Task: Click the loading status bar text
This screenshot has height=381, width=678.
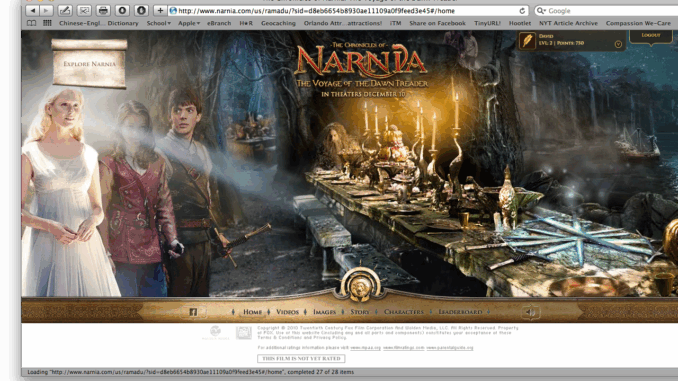Action: click(190, 372)
